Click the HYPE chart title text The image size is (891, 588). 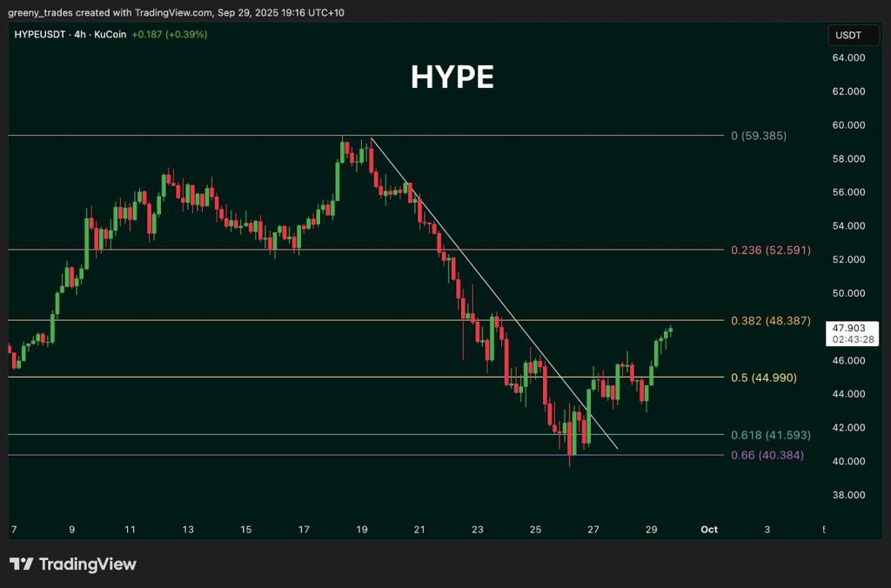coord(452,77)
